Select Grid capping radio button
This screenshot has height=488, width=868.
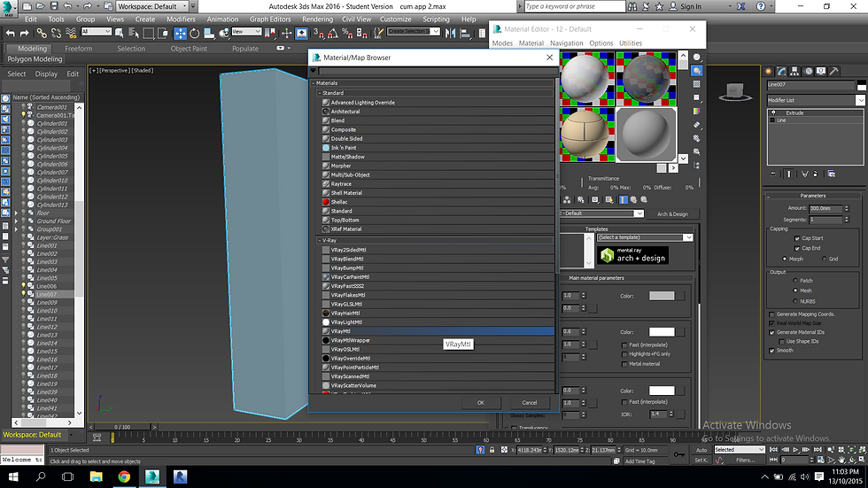click(x=825, y=259)
